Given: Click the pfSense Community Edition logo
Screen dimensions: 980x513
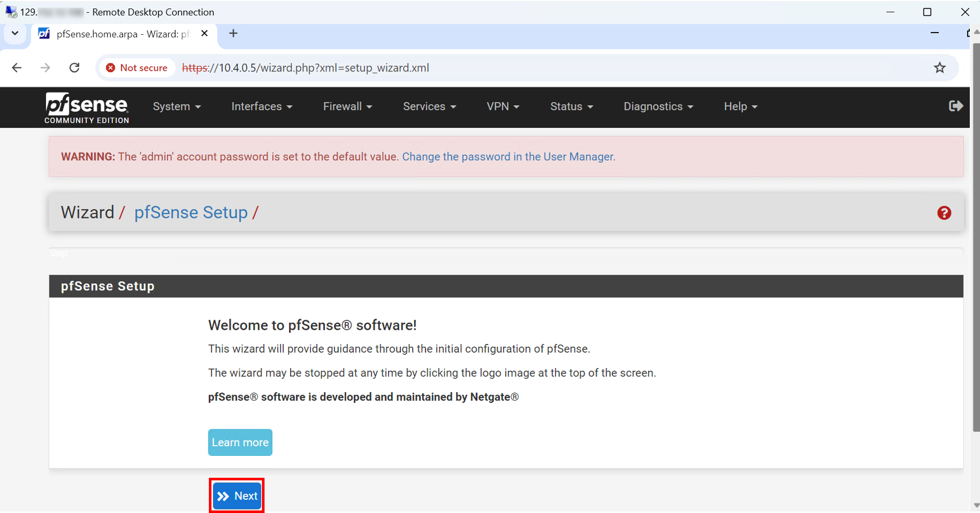Looking at the screenshot, I should pyautogui.click(x=86, y=108).
